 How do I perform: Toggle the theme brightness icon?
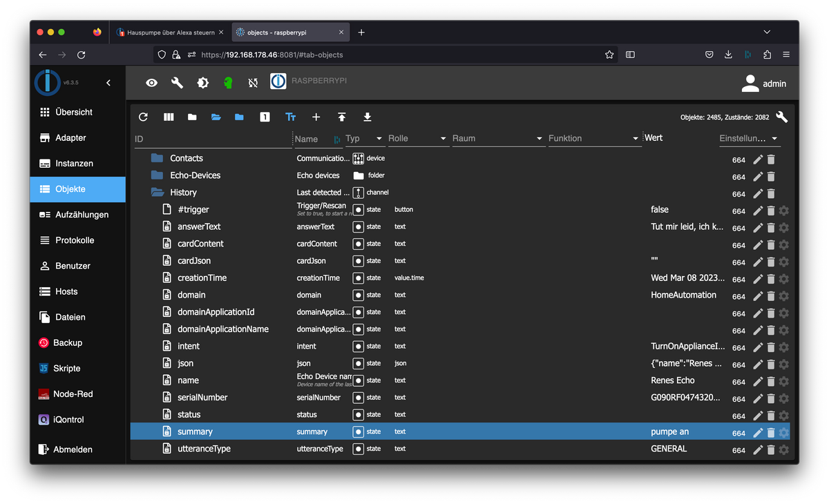(x=202, y=83)
